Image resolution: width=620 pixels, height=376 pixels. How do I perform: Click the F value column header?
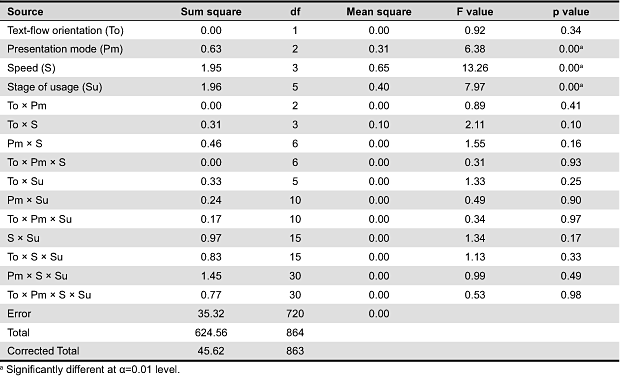click(x=475, y=11)
